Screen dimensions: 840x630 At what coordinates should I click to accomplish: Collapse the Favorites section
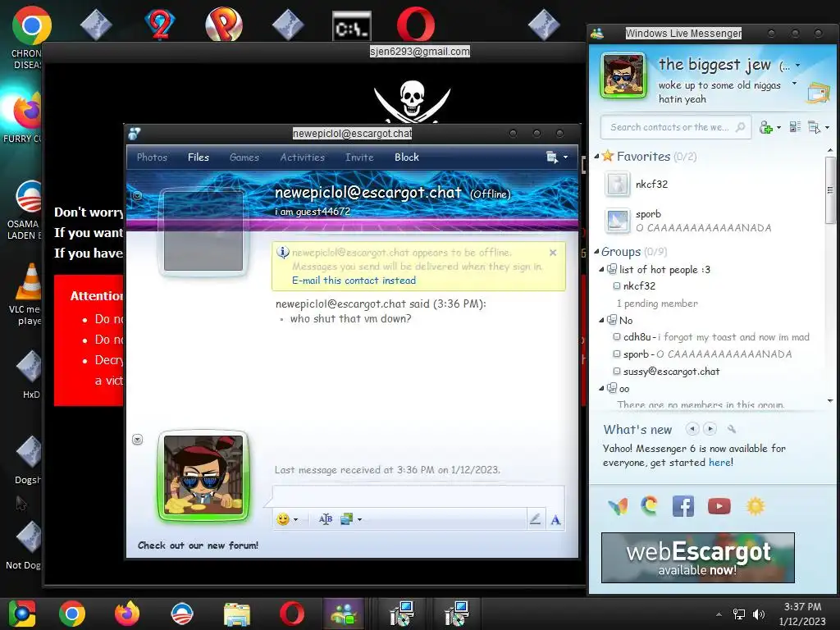coord(597,157)
